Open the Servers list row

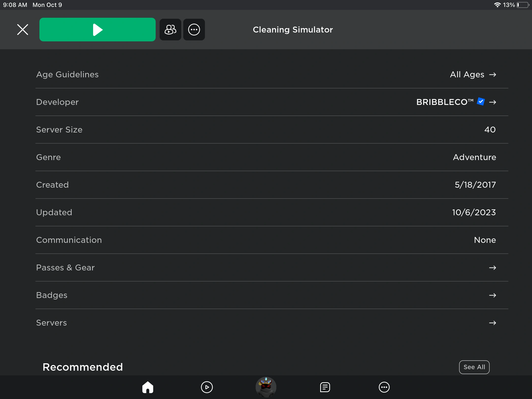pos(272,323)
